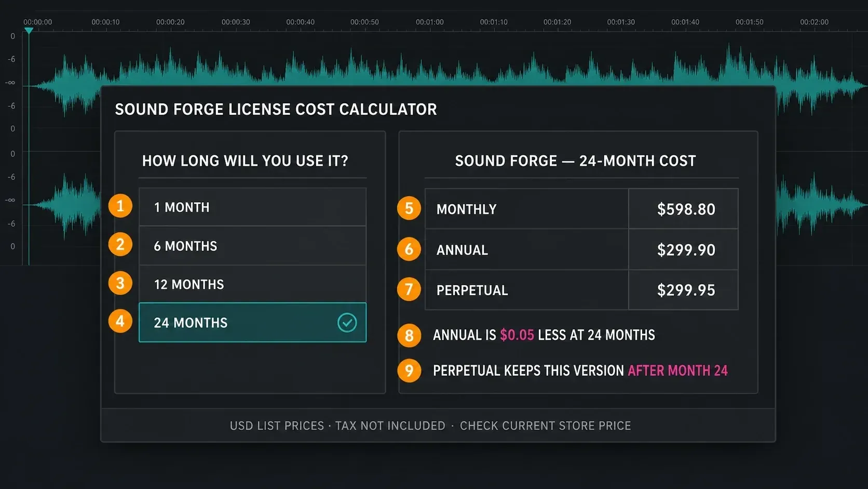Click the ANNUAL row label

coord(462,250)
